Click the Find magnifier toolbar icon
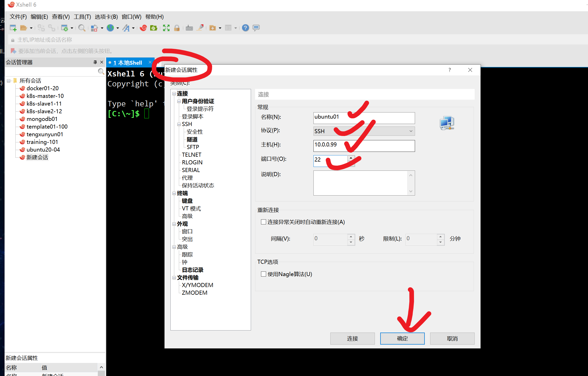This screenshot has height=376, width=588. (82, 28)
